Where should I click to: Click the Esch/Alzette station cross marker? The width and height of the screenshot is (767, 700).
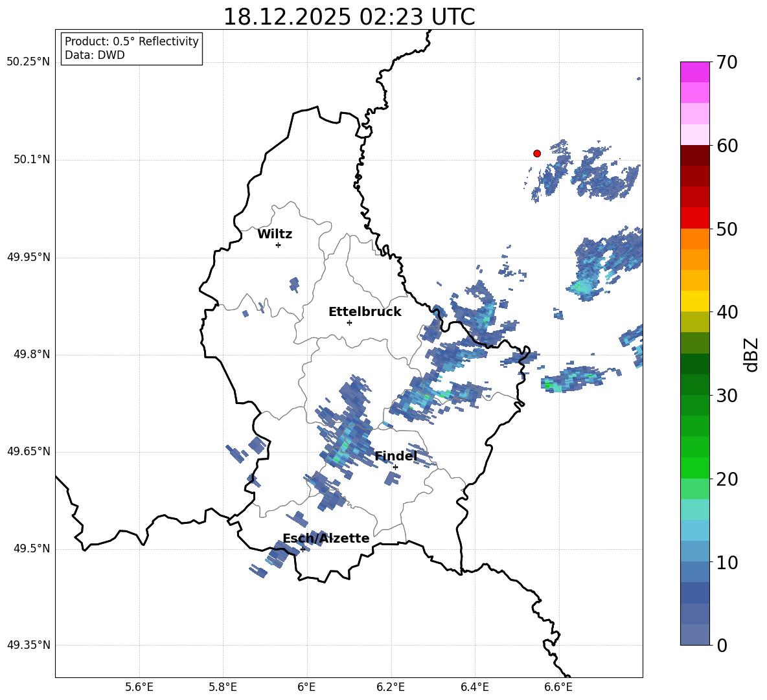point(303,549)
